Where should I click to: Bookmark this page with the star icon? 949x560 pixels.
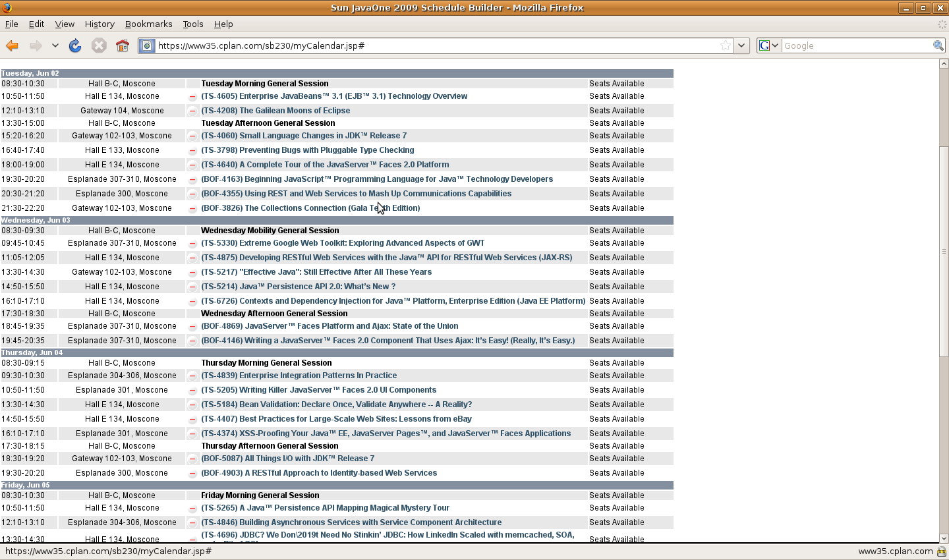(x=726, y=45)
